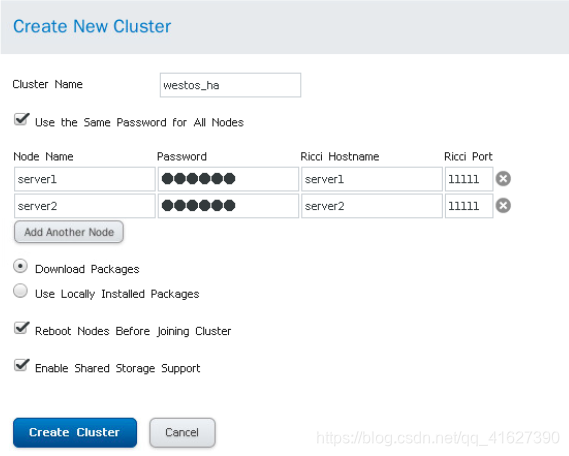Click the Cancel button
569x456 pixels.
[182, 432]
